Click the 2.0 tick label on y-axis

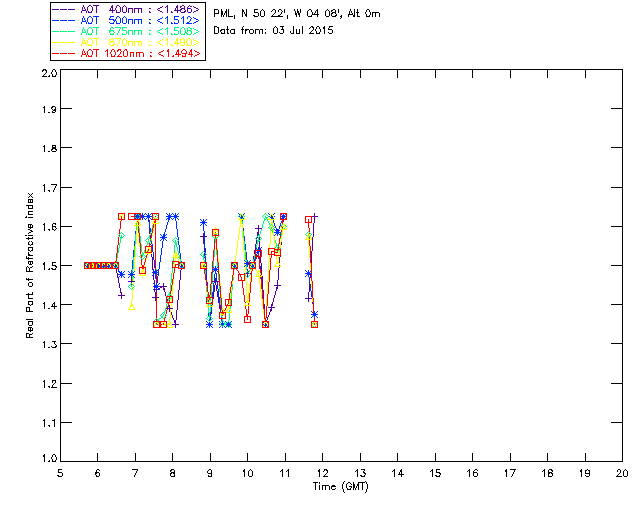tap(48, 74)
